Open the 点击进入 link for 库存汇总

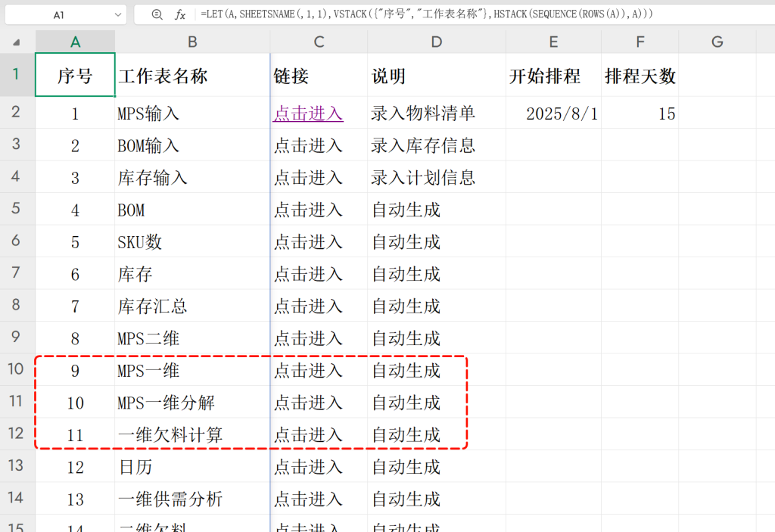pos(308,306)
